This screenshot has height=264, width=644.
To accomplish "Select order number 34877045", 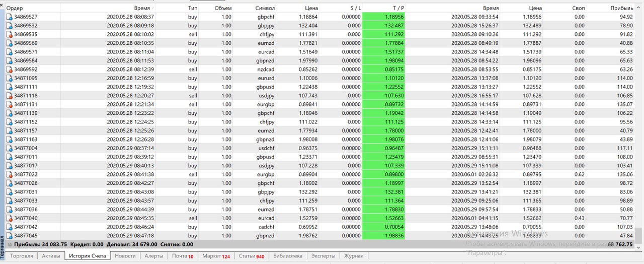I will click(26, 235).
